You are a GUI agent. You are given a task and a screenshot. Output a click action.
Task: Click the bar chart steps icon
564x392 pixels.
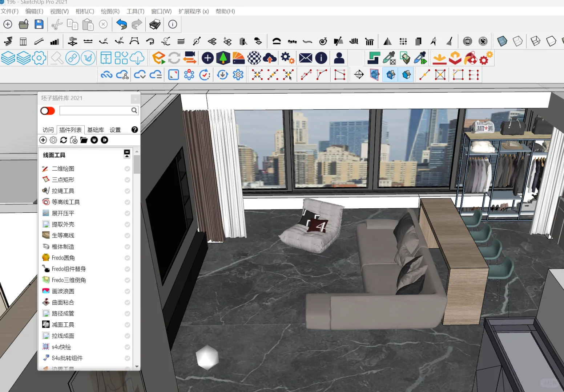click(55, 42)
